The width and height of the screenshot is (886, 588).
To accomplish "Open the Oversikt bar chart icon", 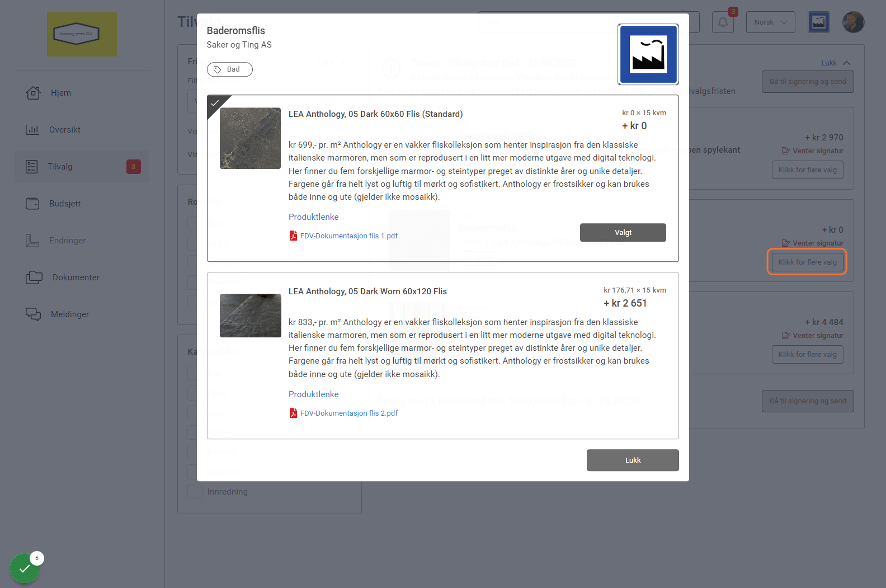I will pos(32,130).
